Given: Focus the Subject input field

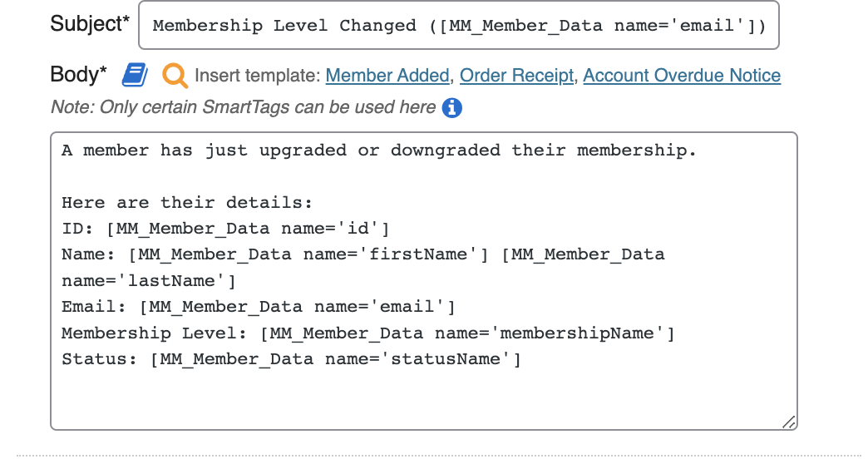Looking at the screenshot, I should (x=460, y=25).
